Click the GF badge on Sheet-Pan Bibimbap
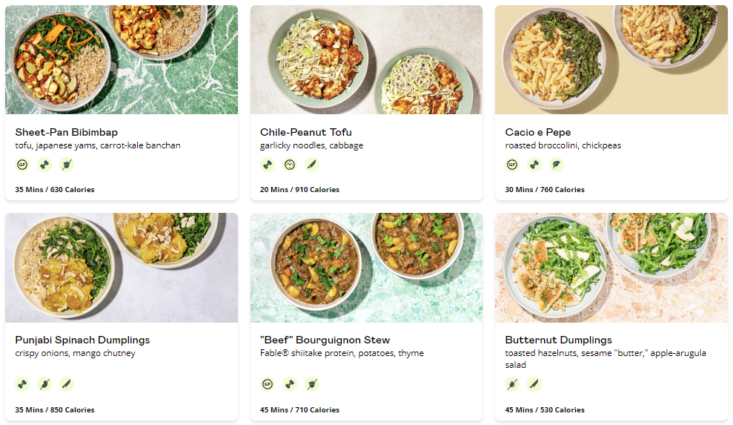The height and width of the screenshot is (425, 733). [x=22, y=165]
